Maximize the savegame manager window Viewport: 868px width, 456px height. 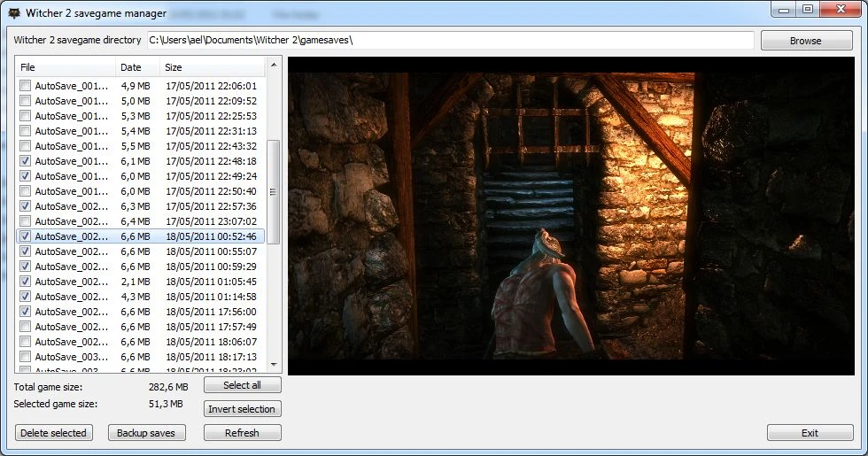[807, 10]
